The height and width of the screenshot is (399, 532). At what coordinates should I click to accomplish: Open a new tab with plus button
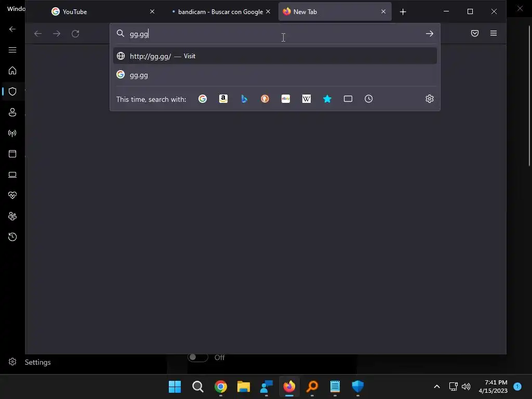coord(403,12)
